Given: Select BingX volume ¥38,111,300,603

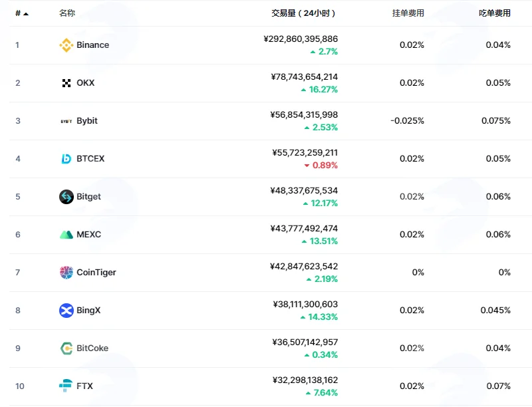Looking at the screenshot, I should 305,304.
